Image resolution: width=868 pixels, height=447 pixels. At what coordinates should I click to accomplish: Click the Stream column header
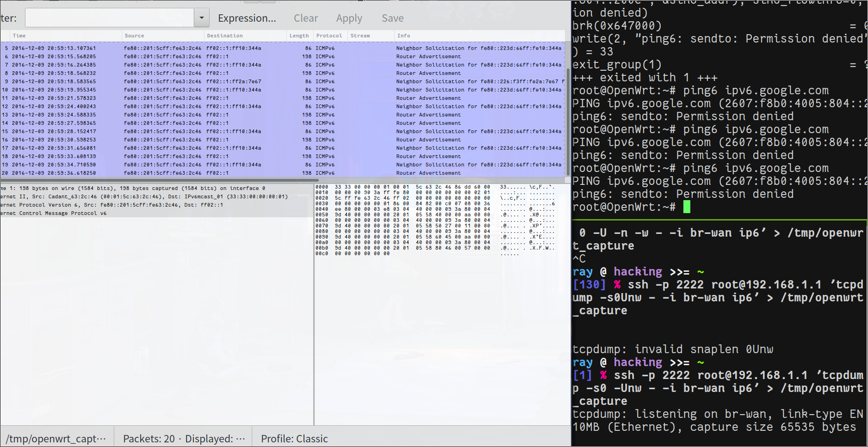pos(370,36)
